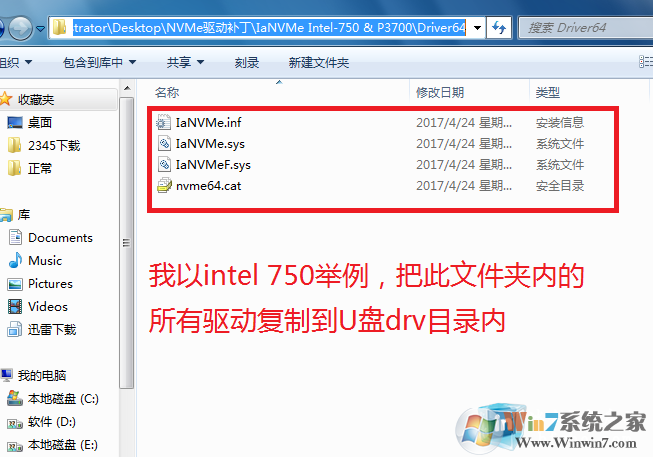The image size is (653, 457).
Task: Click the navigation pane scrollbar thumb
Action: click(127, 243)
